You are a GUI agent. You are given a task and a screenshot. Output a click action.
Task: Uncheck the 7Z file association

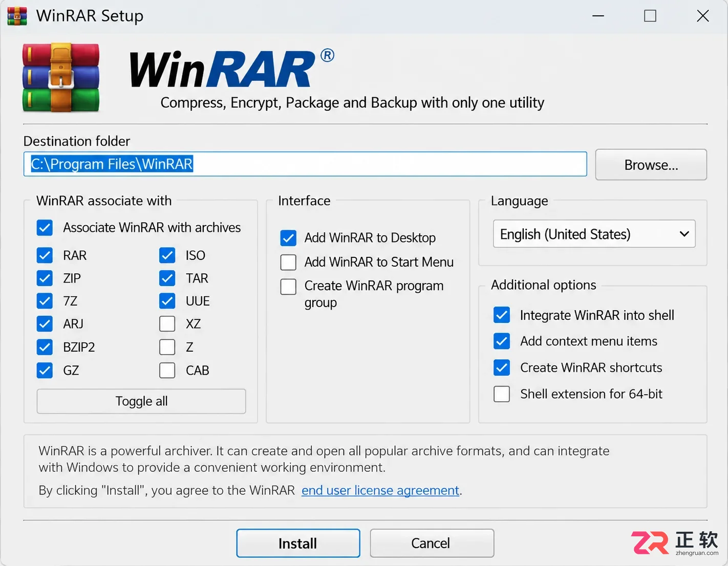click(x=45, y=301)
